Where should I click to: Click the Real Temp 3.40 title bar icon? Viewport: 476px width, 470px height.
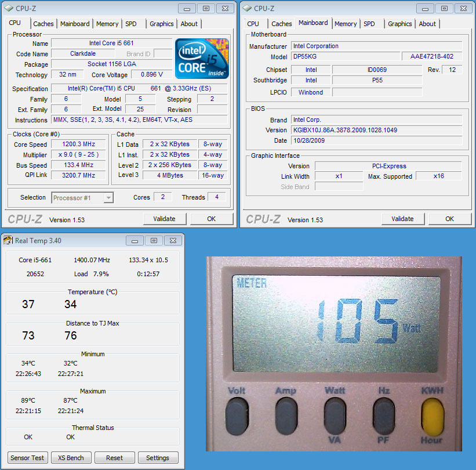[x=8, y=240]
